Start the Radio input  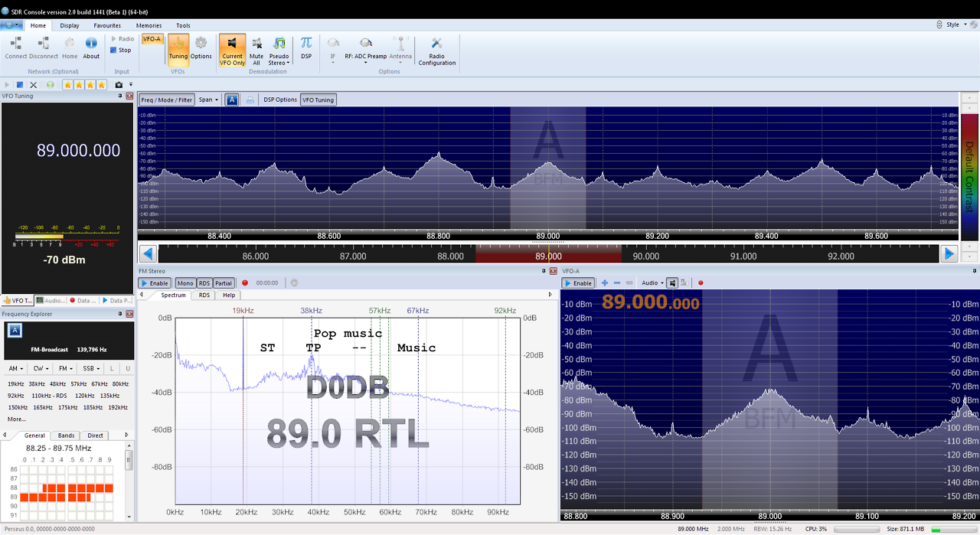(x=122, y=38)
